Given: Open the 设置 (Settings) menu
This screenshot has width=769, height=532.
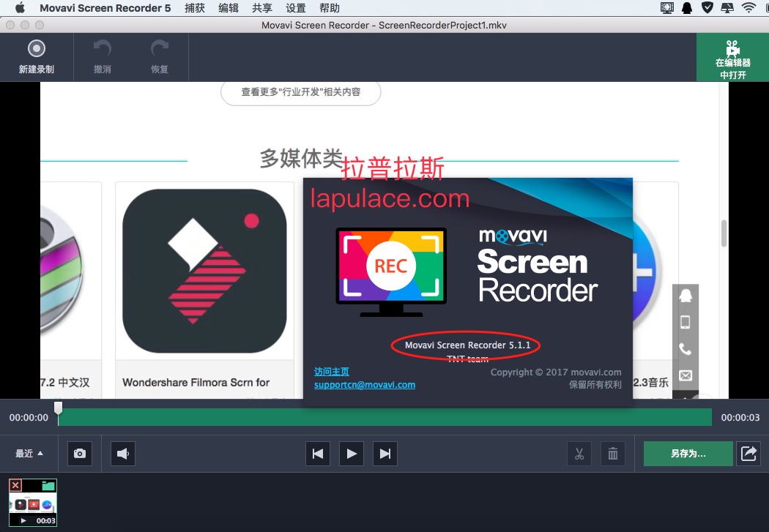Looking at the screenshot, I should [296, 8].
